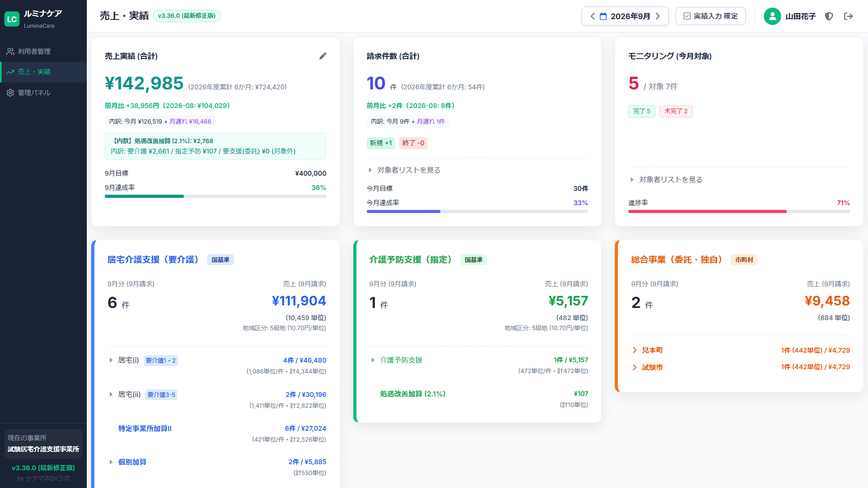Expand the 居宅(i) 要介護1・2 row

pos(217,365)
